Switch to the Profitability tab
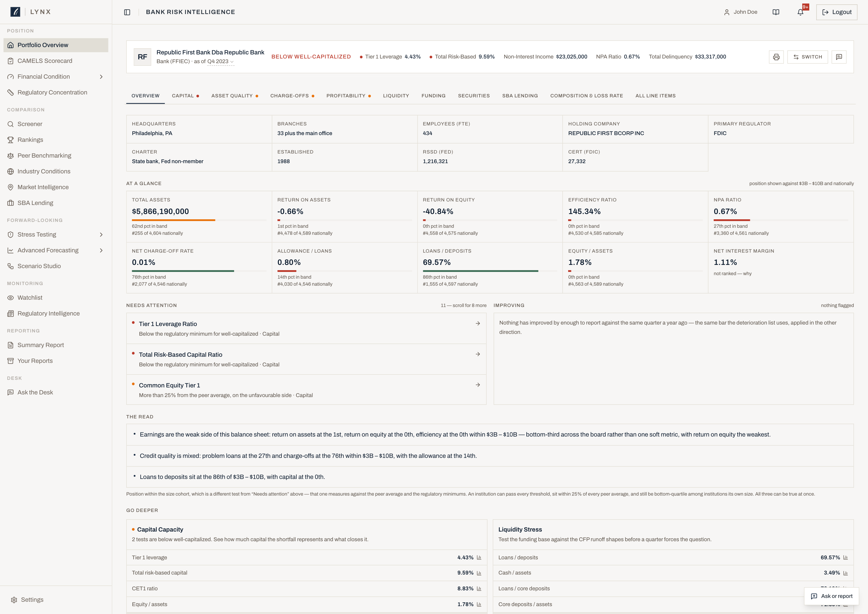868x614 pixels. tap(349, 96)
